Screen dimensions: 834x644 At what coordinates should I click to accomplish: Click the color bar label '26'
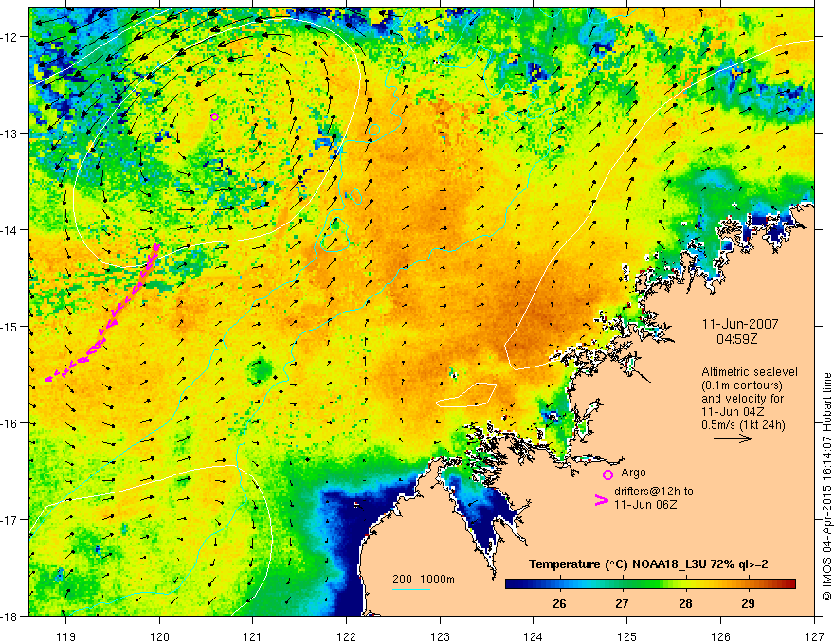(559, 603)
